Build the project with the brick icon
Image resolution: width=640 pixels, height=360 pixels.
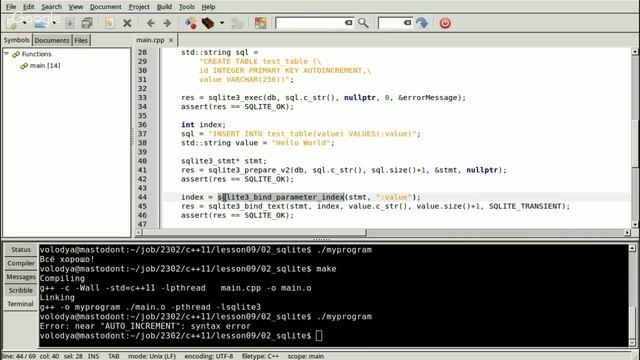click(208, 23)
